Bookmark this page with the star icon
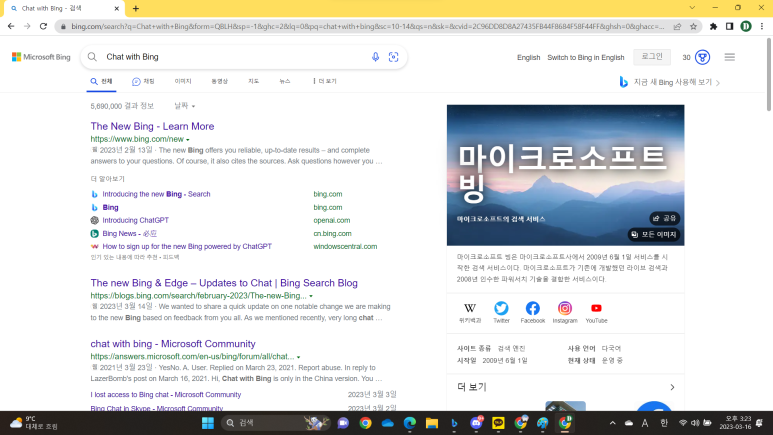The image size is (773, 435). tap(694, 27)
